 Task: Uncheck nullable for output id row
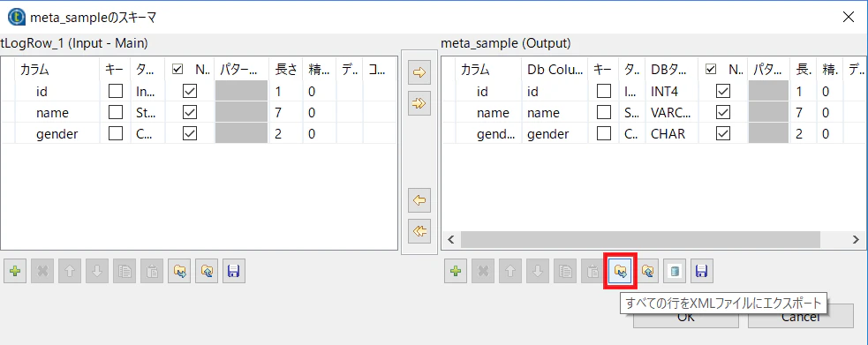point(723,91)
